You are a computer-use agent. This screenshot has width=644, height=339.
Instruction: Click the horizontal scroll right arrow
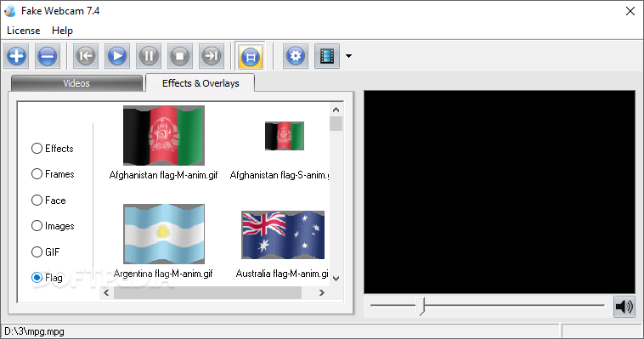tap(322, 292)
